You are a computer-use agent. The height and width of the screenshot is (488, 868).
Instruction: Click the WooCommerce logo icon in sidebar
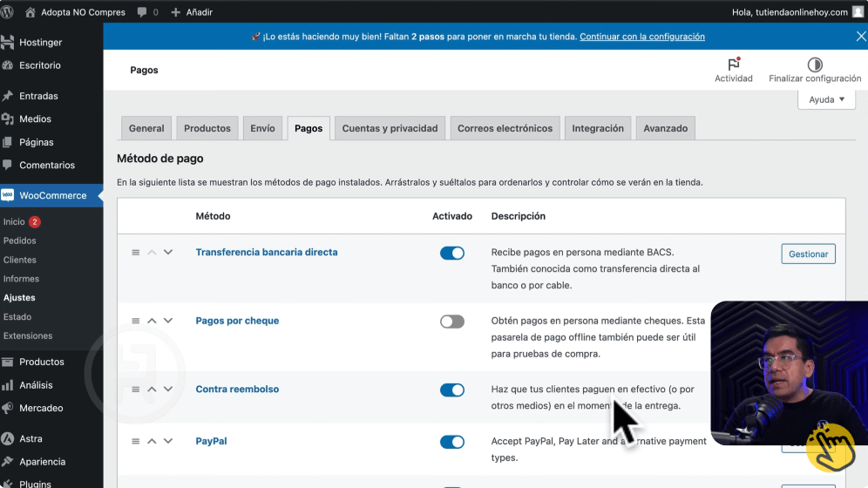tap(8, 195)
